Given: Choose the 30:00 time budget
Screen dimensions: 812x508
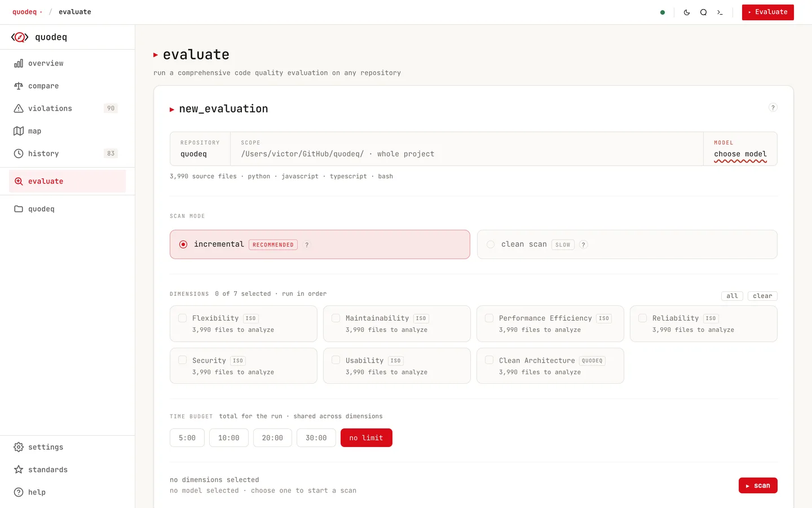Looking at the screenshot, I should [316, 438].
